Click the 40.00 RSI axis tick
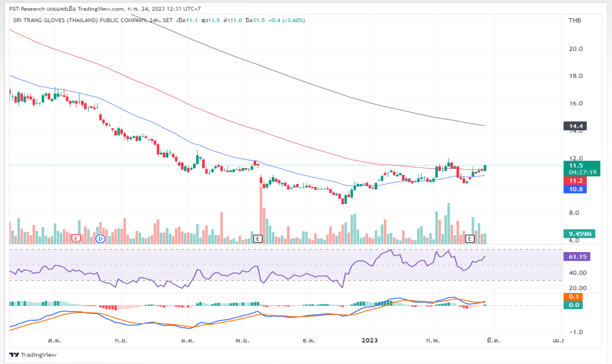Screen dimensions: 612x364 [578, 273]
